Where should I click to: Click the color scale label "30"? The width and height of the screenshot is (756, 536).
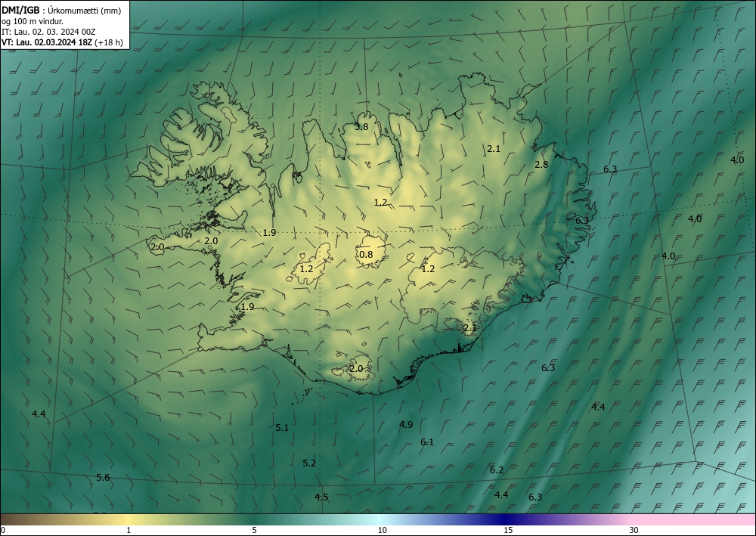pyautogui.click(x=634, y=530)
